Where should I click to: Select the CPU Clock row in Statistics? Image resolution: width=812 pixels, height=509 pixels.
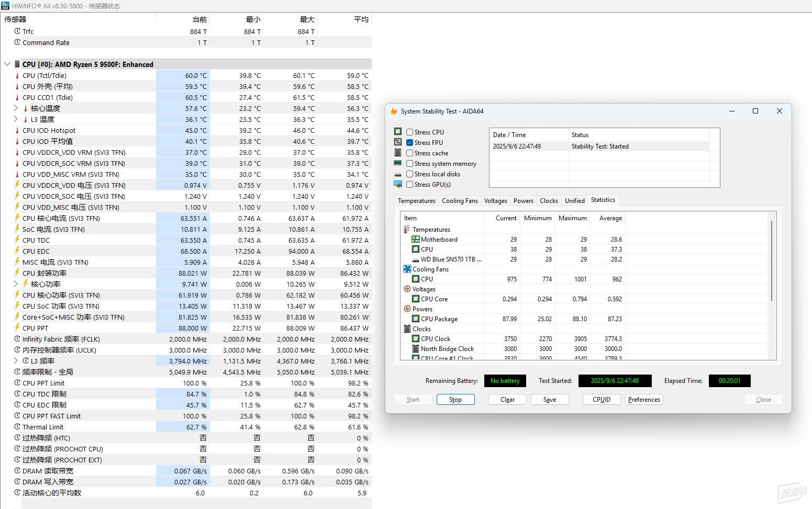pos(513,338)
